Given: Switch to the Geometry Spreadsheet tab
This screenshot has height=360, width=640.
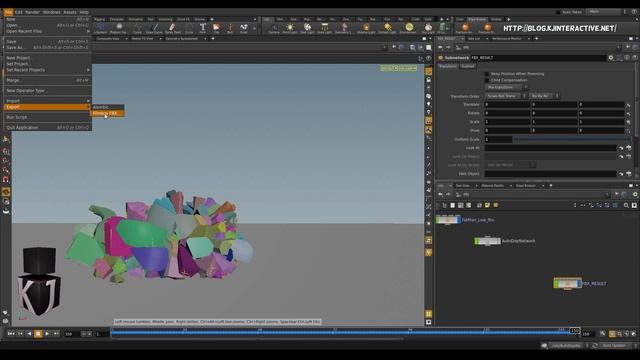Looking at the screenshot, I should pos(181,39).
